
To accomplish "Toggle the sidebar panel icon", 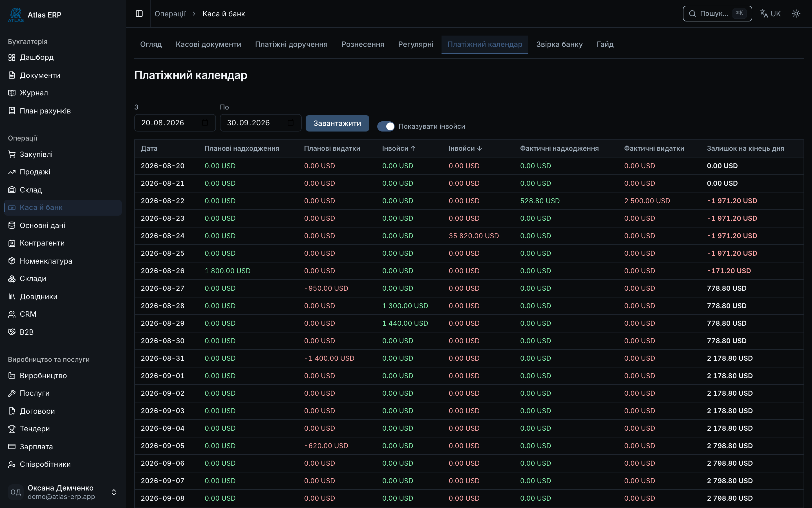I will [x=139, y=14].
